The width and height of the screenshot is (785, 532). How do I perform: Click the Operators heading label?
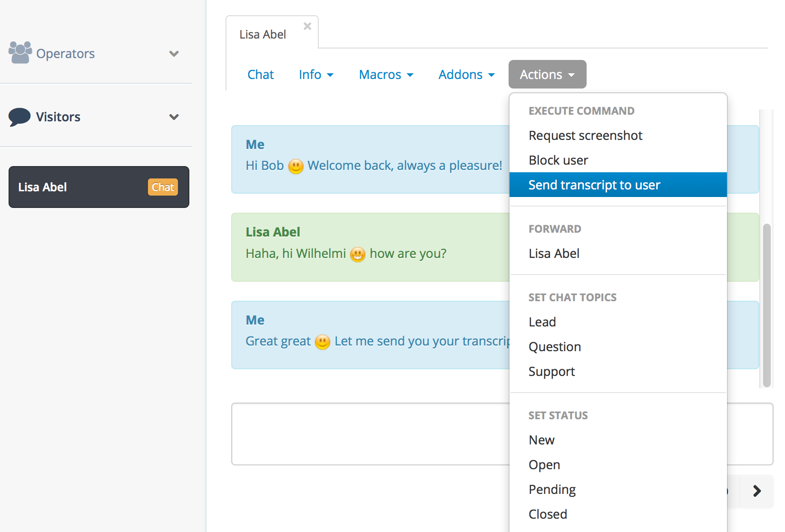pos(65,54)
